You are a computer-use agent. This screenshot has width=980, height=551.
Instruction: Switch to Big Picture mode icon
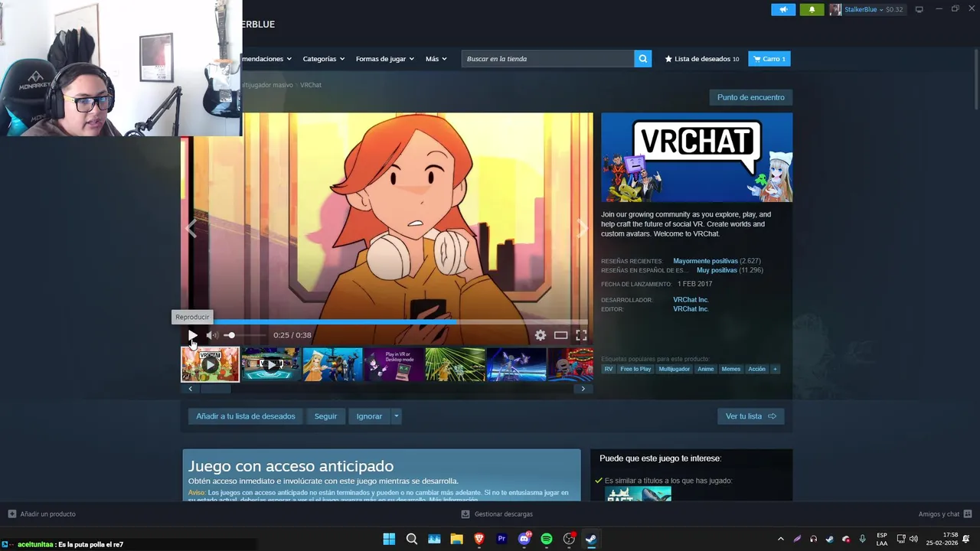click(920, 9)
